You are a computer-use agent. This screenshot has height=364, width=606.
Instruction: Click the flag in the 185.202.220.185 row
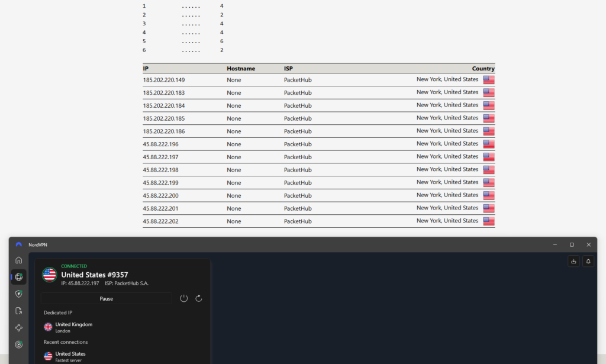489,118
